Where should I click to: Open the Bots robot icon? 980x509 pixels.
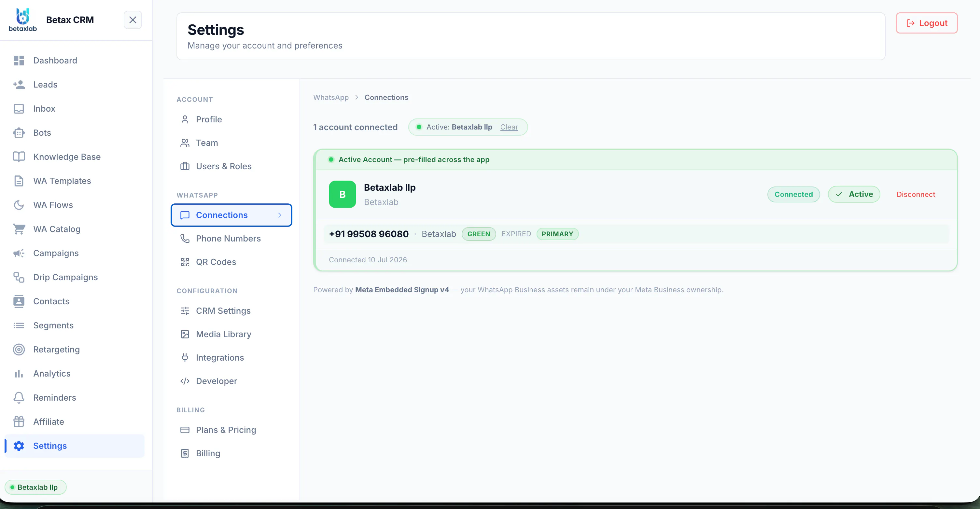(x=19, y=132)
